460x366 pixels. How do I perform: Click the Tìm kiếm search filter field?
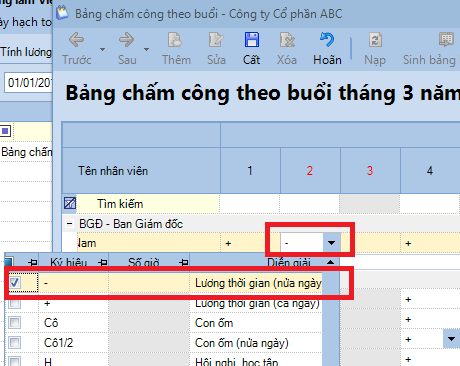click(x=148, y=204)
